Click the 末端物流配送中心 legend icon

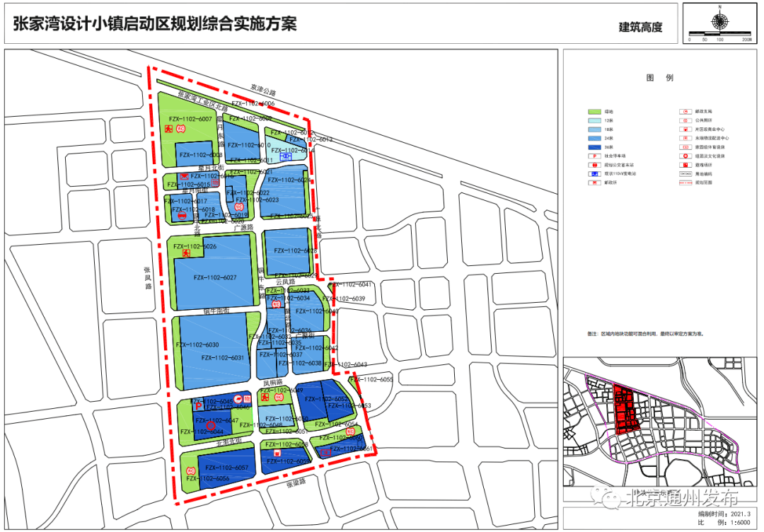(x=685, y=139)
